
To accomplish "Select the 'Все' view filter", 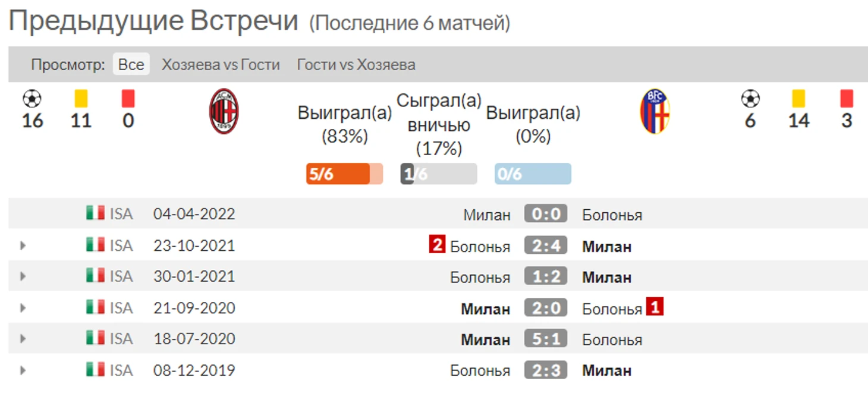I will 131,64.
